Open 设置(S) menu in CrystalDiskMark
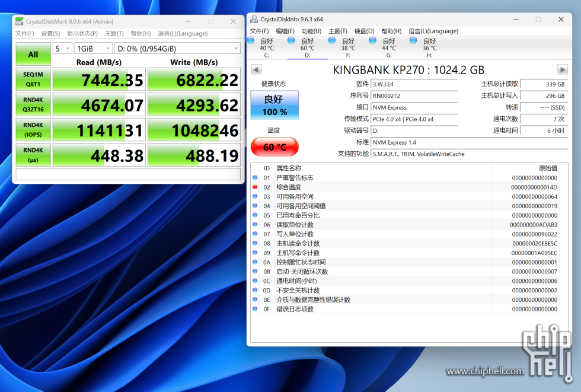581x392 pixels. tap(50, 33)
